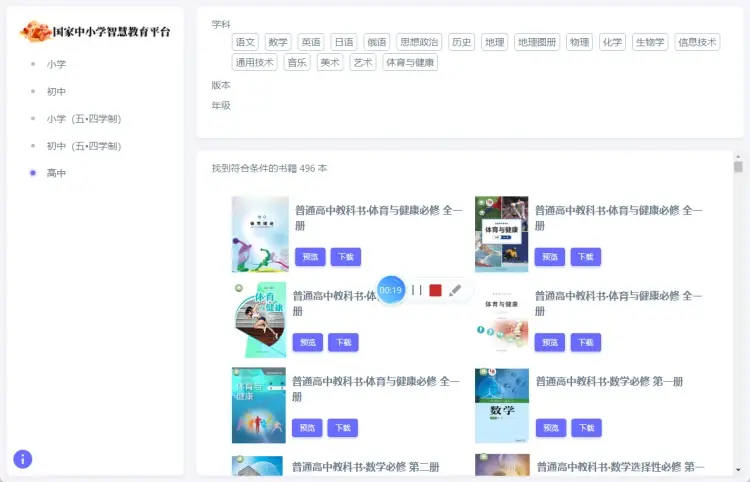
Task: Select the 地理 subject tag
Action: pos(495,42)
